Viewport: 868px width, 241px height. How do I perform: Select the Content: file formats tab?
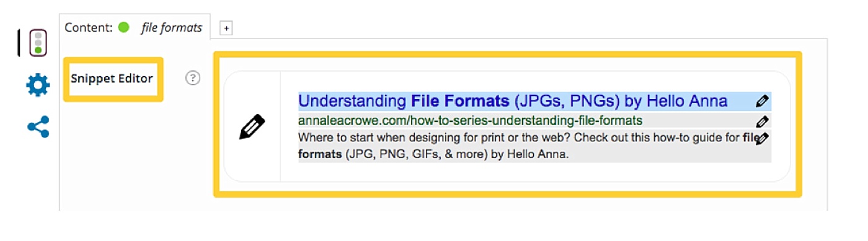(135, 28)
